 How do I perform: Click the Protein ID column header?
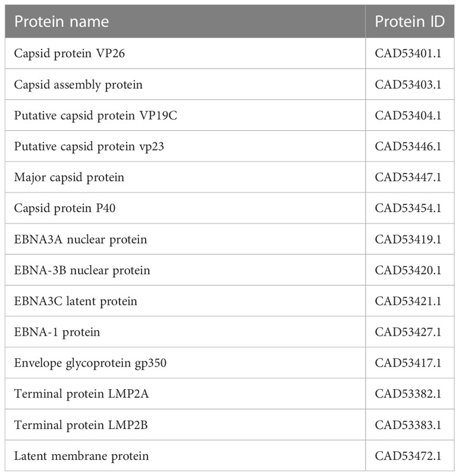point(410,21)
